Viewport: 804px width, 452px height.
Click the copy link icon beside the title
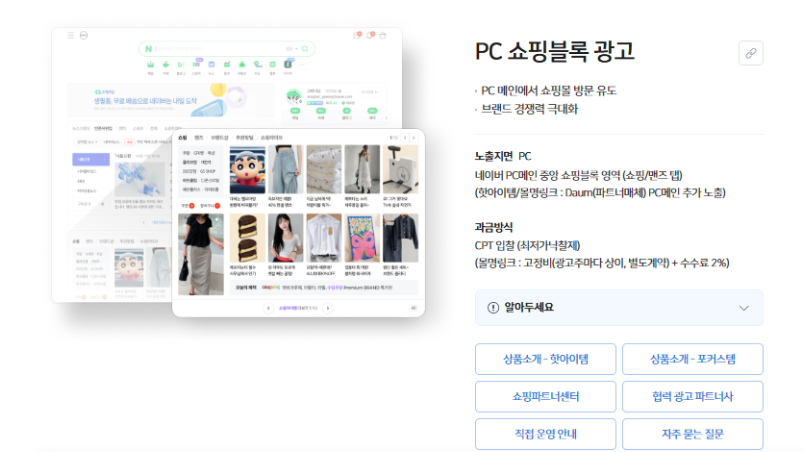pyautogui.click(x=750, y=53)
